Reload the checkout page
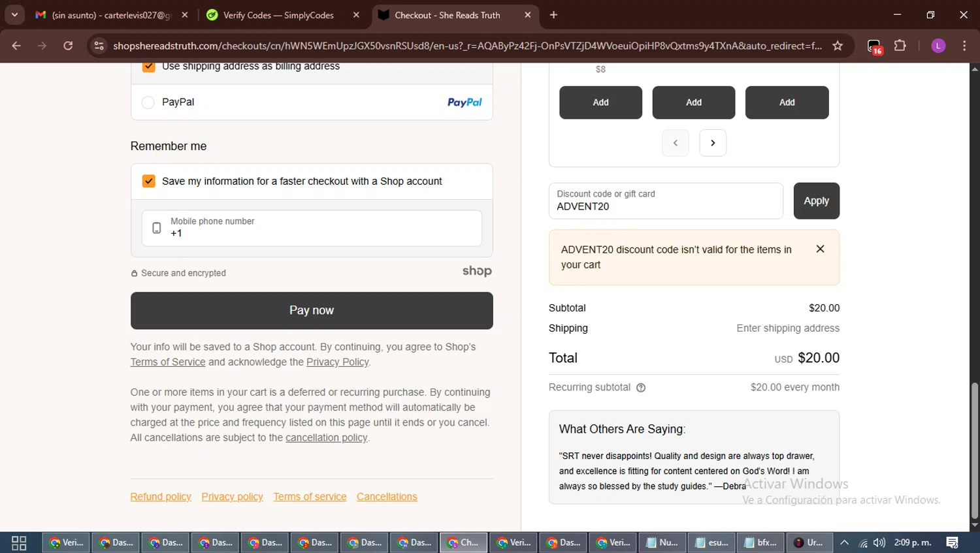 68,46
